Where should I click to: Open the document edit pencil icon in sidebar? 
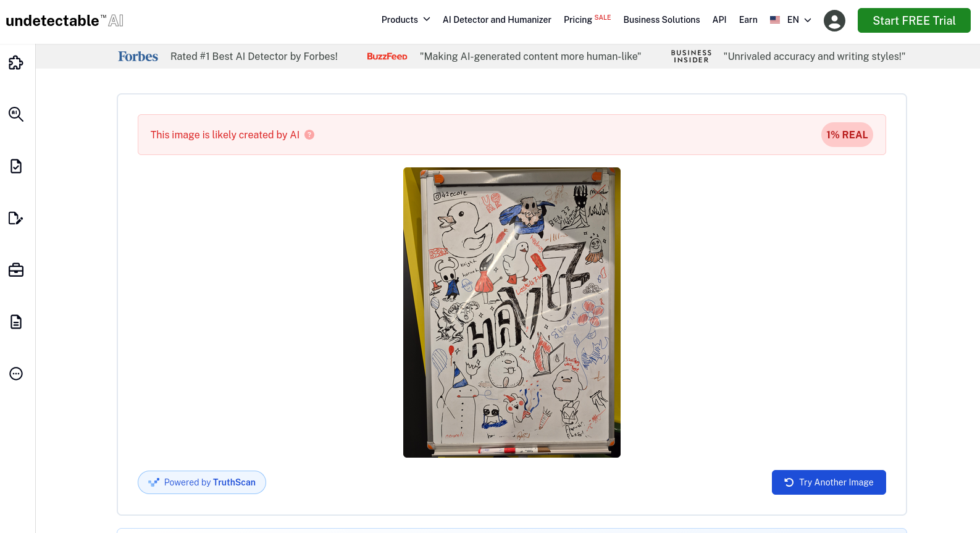(16, 218)
